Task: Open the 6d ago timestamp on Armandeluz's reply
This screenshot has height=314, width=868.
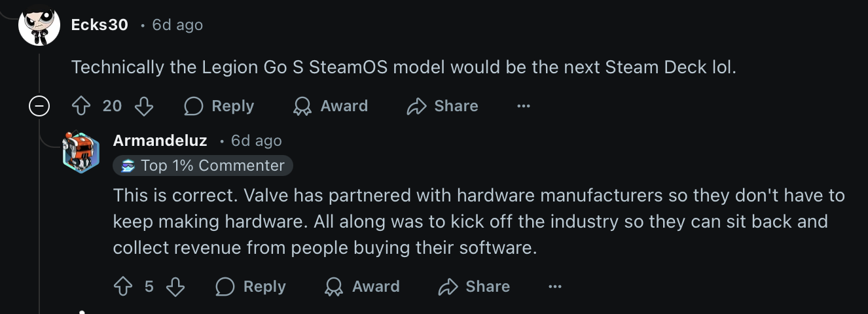Action: point(257,141)
